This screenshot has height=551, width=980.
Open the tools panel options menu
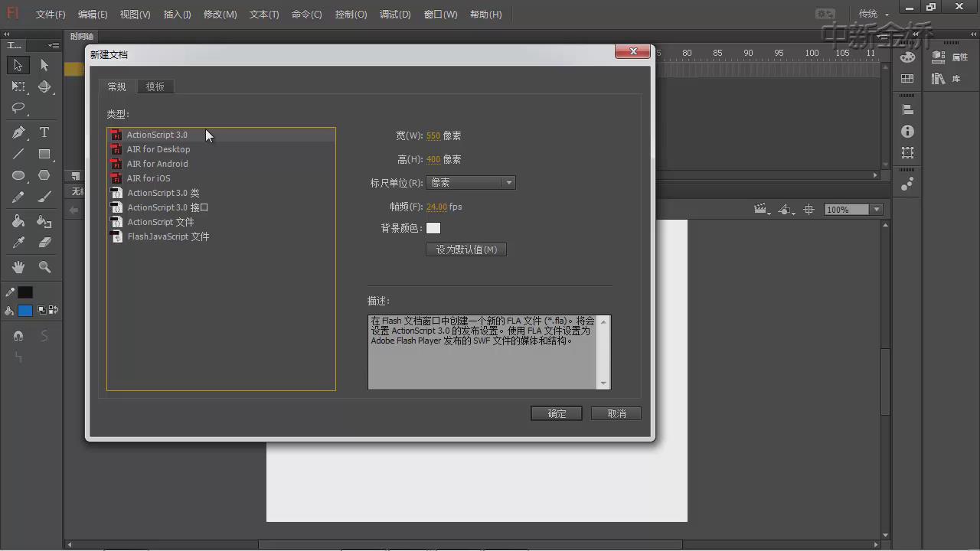pyautogui.click(x=53, y=46)
